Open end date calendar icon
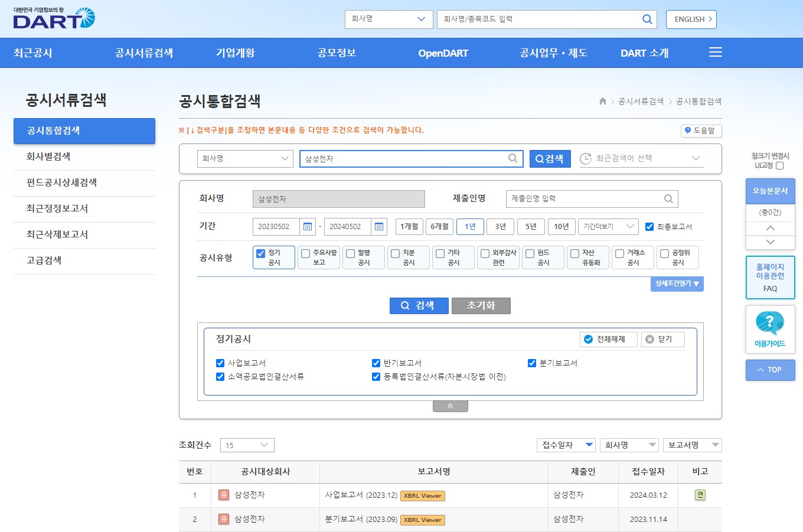 379,226
